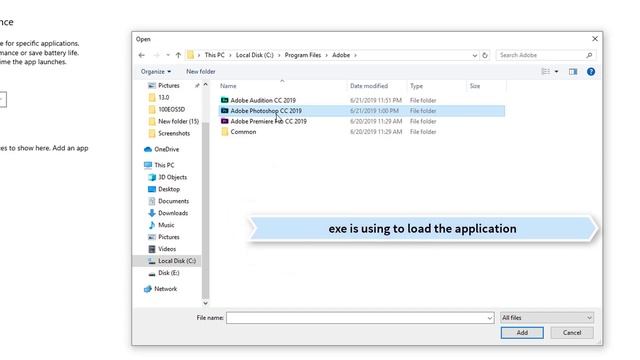640x360 pixels.
Task: Open 3D Objects in navigation pane
Action: point(172,177)
